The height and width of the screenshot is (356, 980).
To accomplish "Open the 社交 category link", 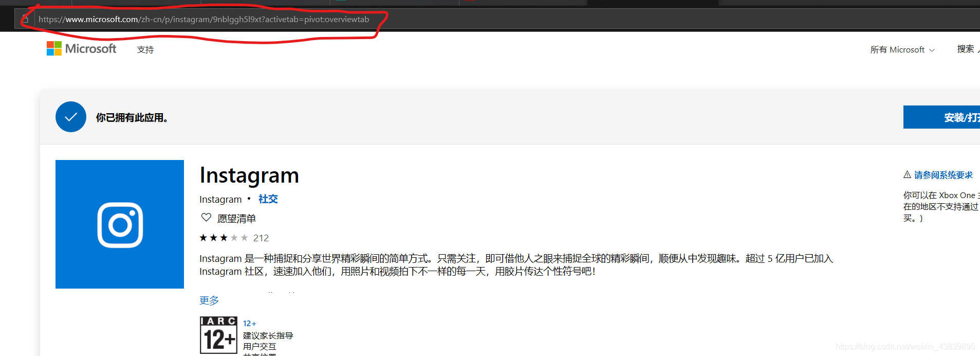I will click(x=268, y=199).
